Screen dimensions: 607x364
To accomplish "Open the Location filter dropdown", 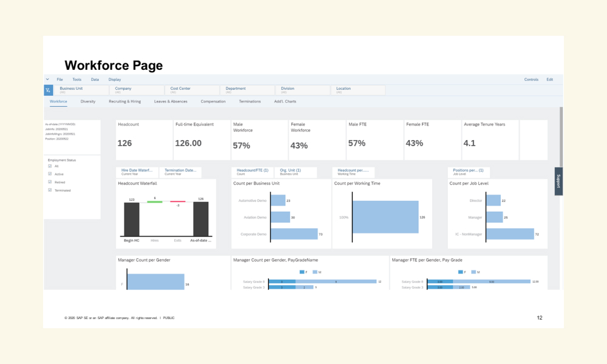I will (358, 90).
